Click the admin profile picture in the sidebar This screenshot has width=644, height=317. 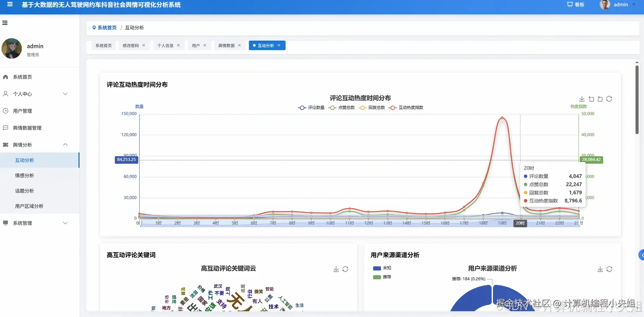click(12, 49)
